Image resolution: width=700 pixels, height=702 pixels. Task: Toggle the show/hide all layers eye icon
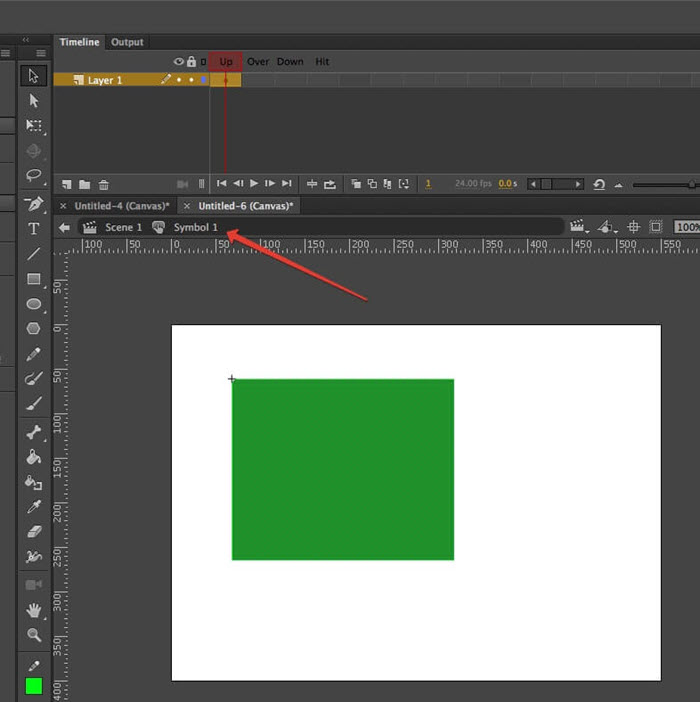179,62
